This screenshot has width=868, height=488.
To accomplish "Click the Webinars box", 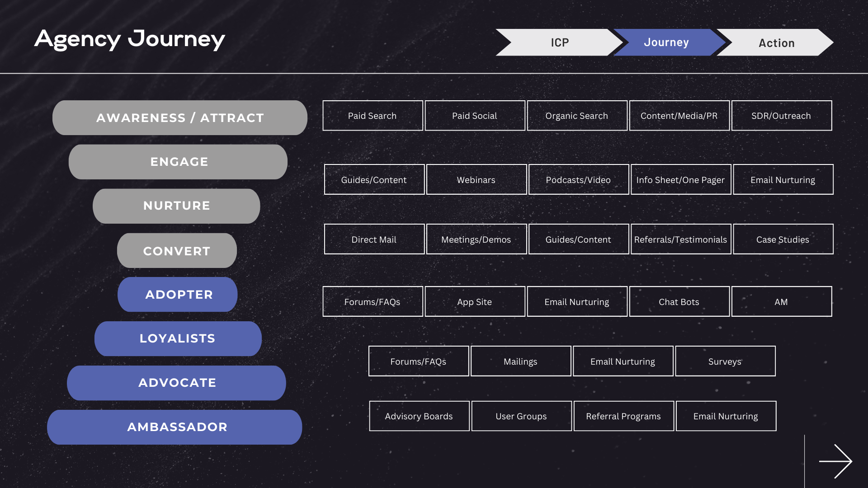I will click(476, 179).
